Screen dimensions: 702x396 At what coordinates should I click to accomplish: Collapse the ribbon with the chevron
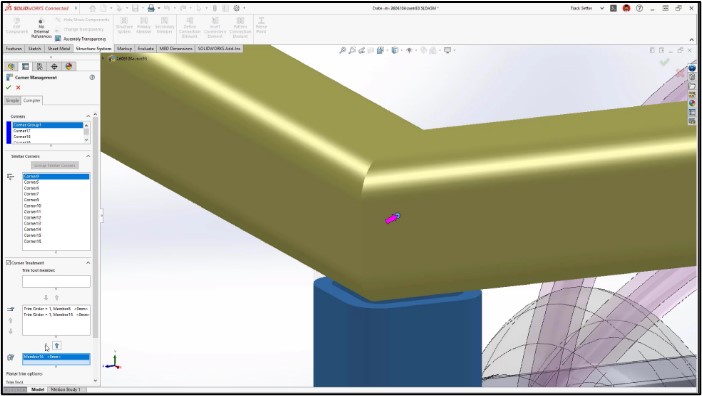tap(691, 40)
